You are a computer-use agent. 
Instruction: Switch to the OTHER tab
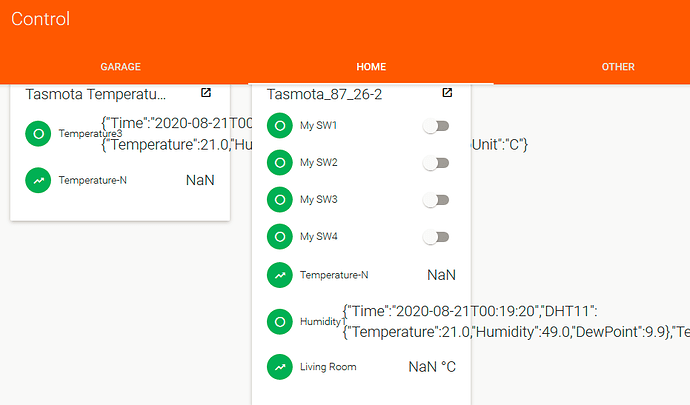[618, 67]
